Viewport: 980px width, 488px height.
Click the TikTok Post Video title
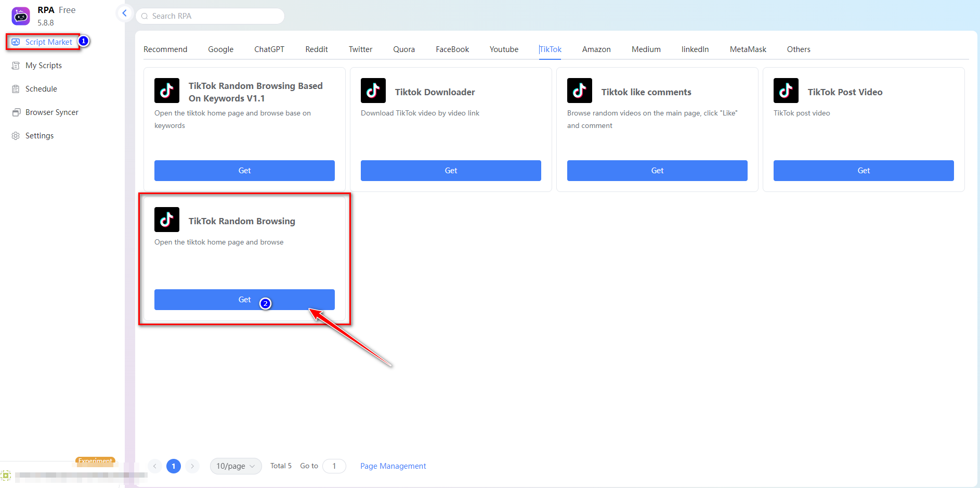845,92
